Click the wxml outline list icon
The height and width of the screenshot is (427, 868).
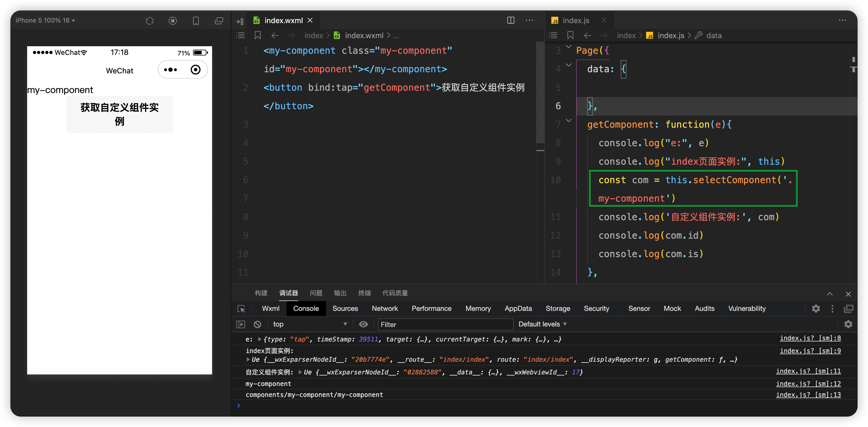[x=240, y=35]
